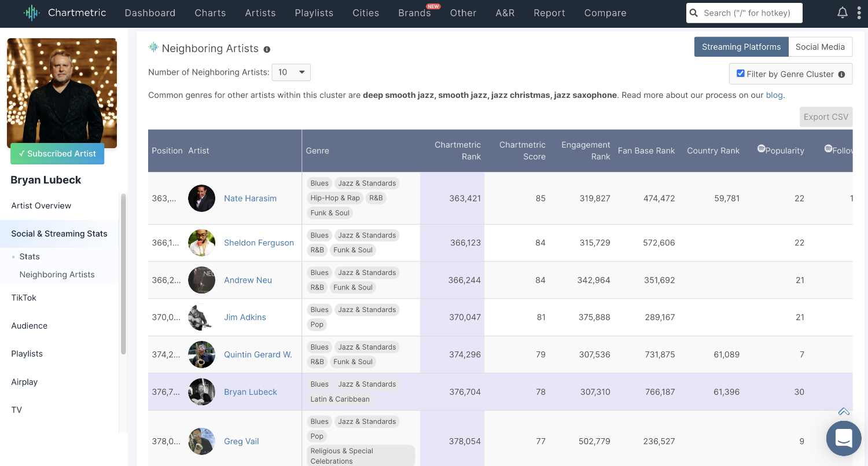The height and width of the screenshot is (466, 868).
Task: Open the notifications bell
Action: [843, 13]
